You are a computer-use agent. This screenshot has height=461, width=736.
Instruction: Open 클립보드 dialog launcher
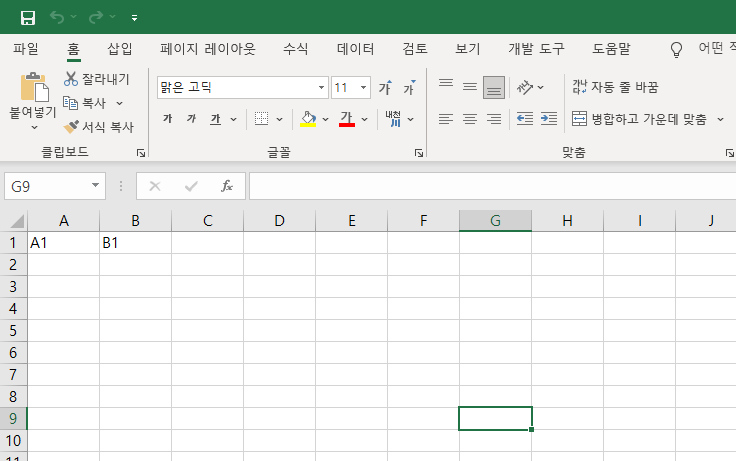(140, 153)
